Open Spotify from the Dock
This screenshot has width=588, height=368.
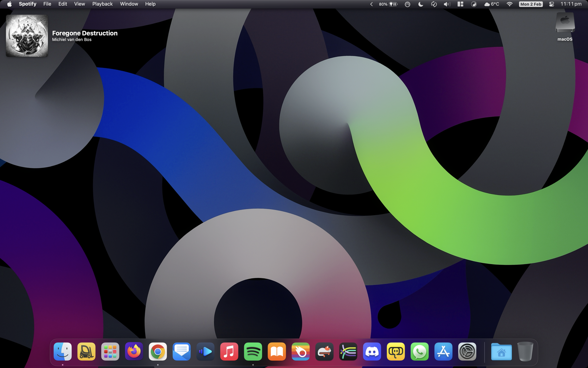point(253,351)
